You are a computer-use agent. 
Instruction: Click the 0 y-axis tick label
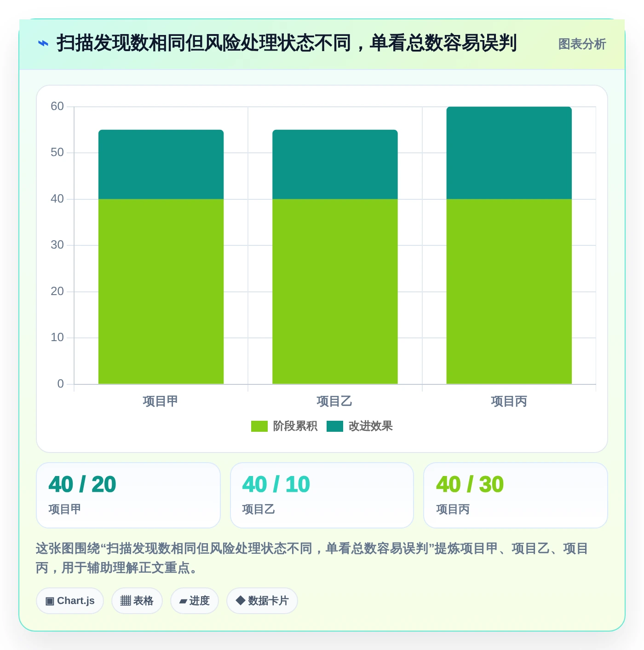(x=60, y=384)
